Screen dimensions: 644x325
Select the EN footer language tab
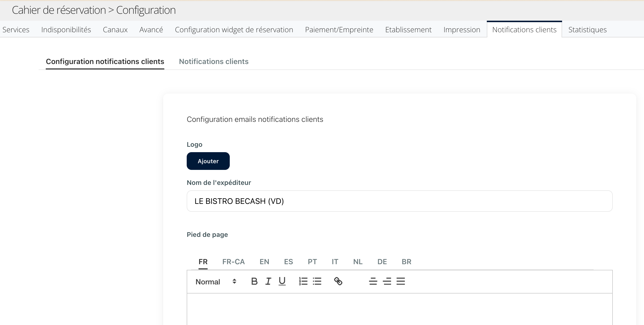pos(264,262)
